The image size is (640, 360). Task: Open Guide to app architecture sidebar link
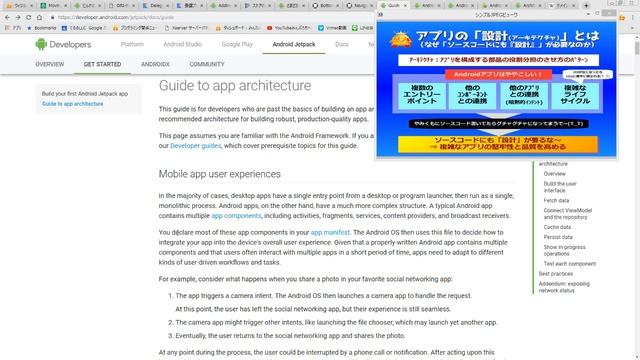point(73,104)
